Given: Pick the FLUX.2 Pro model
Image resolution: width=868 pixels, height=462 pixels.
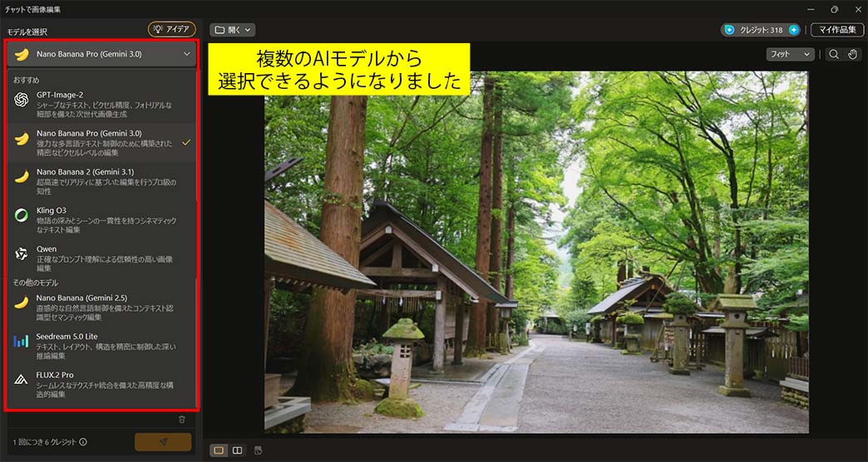Looking at the screenshot, I should 101,385.
